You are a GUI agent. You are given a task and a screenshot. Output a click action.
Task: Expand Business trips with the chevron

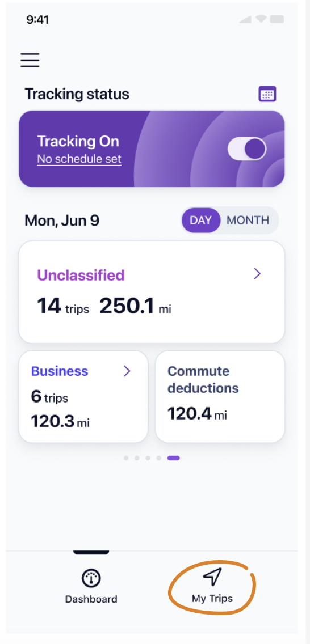(127, 371)
